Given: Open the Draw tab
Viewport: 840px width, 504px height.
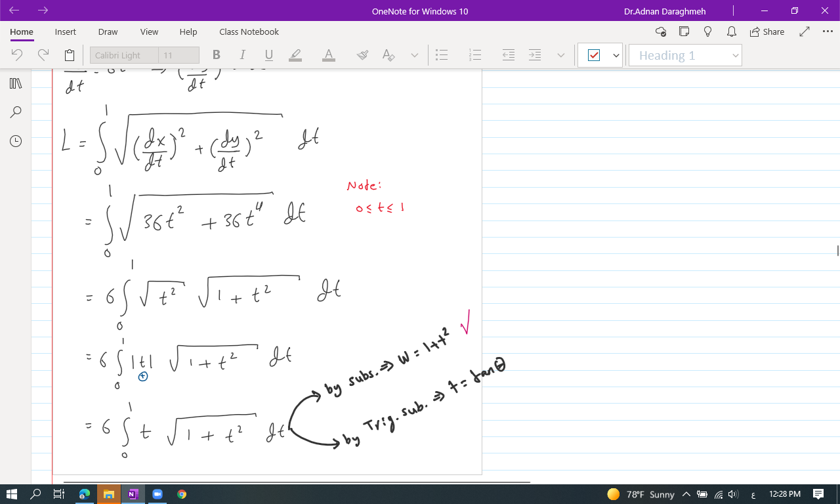Looking at the screenshot, I should (x=108, y=31).
